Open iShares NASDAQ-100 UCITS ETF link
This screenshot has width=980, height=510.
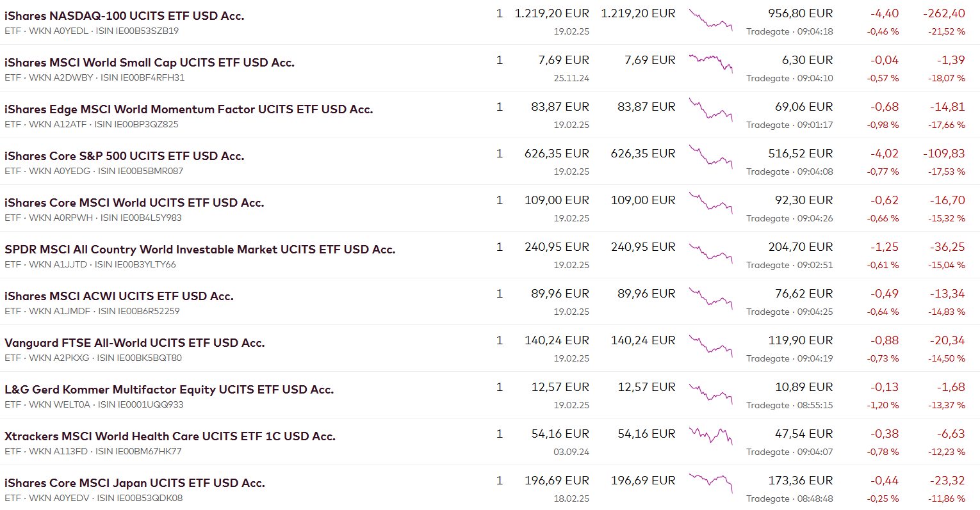pyautogui.click(x=124, y=16)
